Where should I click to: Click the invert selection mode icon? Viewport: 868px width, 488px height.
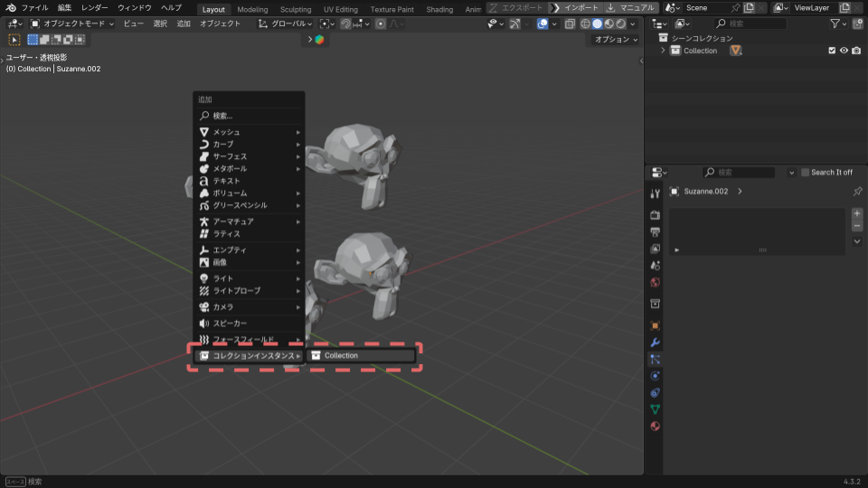pyautogui.click(x=68, y=39)
